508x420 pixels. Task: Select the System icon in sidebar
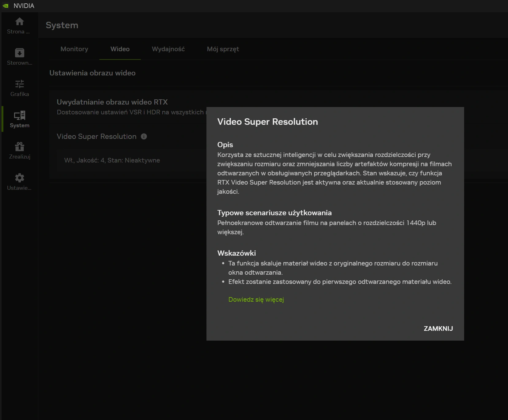19,115
